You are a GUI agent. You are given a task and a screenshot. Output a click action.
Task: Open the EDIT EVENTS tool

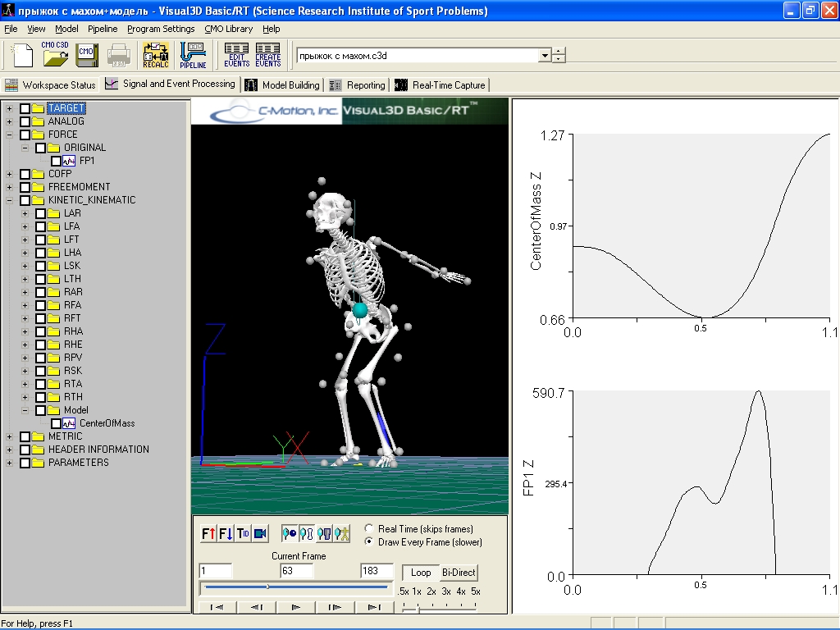pyautogui.click(x=237, y=55)
